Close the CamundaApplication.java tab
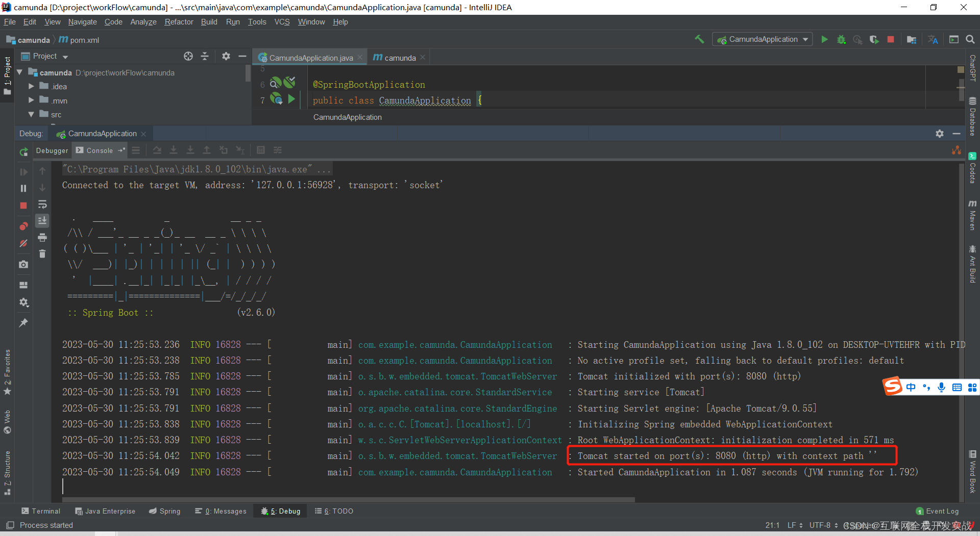 pos(360,58)
